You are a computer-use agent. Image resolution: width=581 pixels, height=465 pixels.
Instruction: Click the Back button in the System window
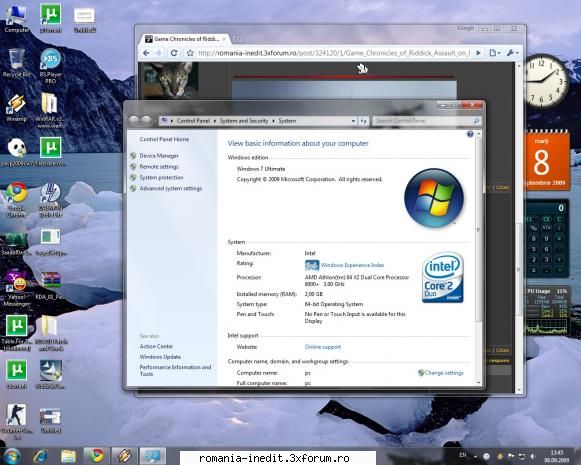click(x=134, y=120)
